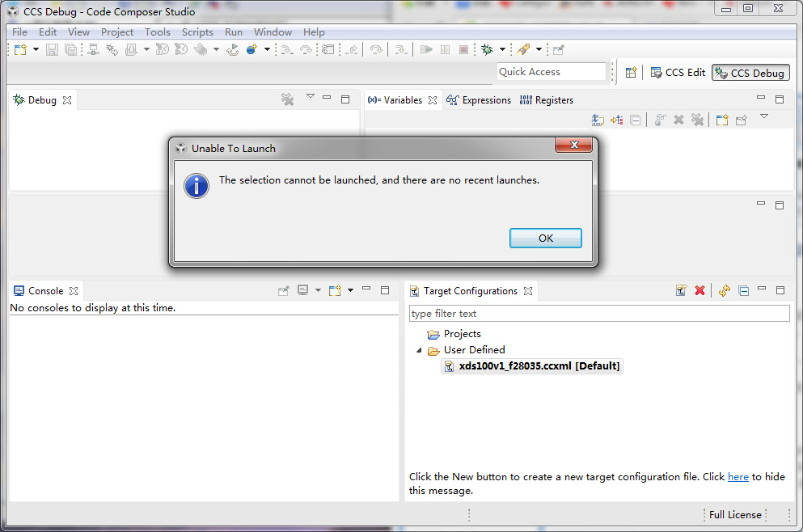Collapse the User Defined folder
This screenshot has height=532, width=803.
click(x=419, y=350)
